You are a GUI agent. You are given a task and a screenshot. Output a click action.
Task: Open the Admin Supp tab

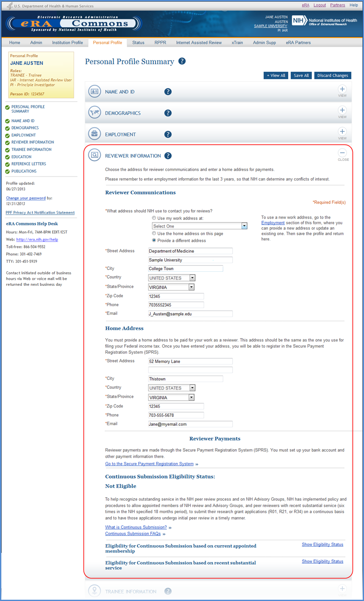pyautogui.click(x=264, y=43)
